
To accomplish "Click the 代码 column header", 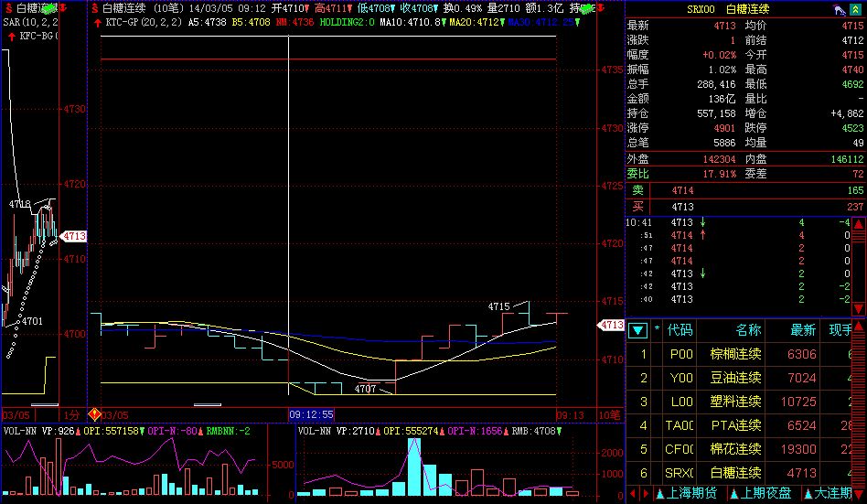I will tap(680, 330).
